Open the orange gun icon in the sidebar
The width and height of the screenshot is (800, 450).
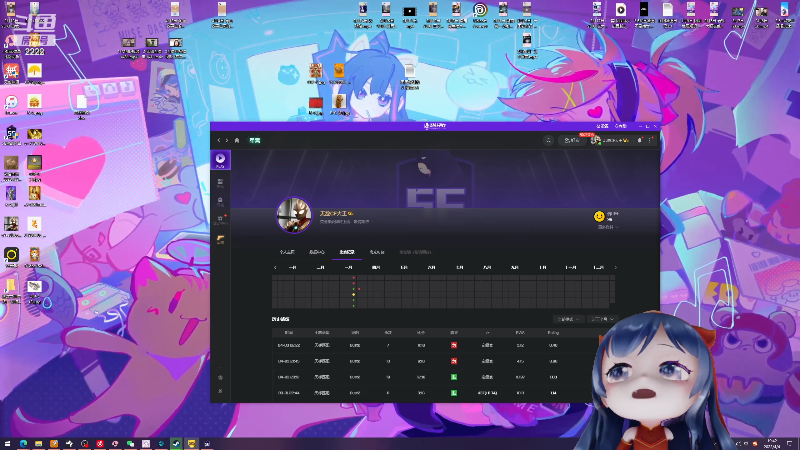tap(220, 239)
